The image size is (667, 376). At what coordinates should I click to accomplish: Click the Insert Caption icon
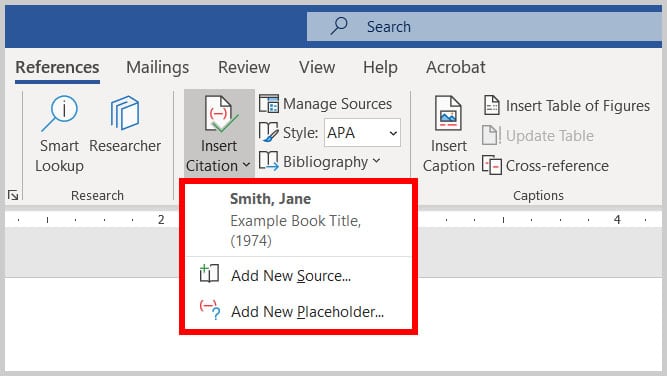pyautogui.click(x=448, y=113)
